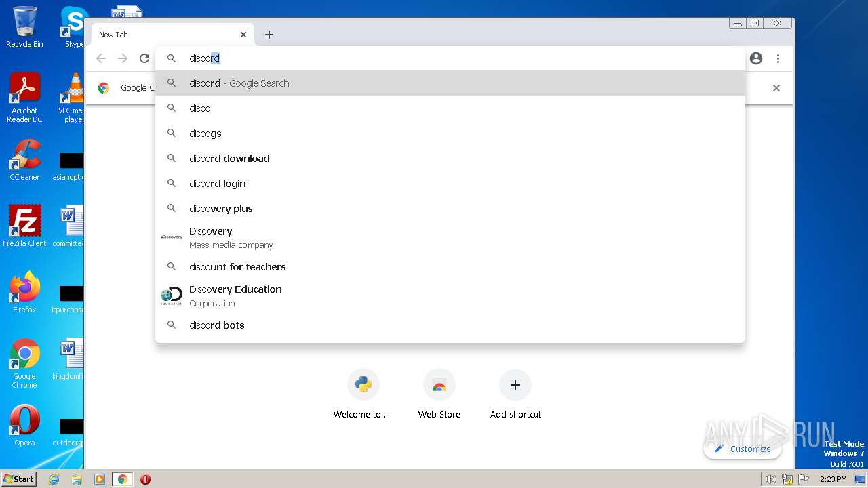Switch to the Chrome taskbar button
This screenshot has width=868, height=488.
(x=123, y=479)
